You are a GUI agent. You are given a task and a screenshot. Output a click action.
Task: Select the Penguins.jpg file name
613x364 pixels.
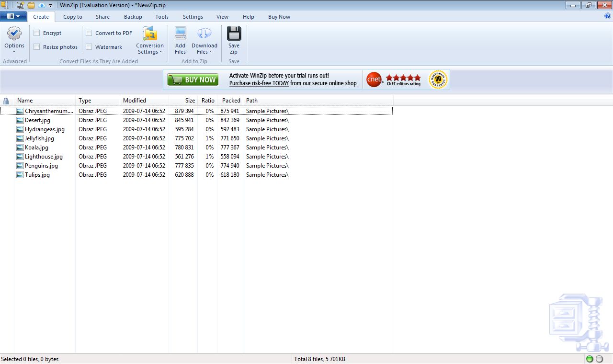pyautogui.click(x=41, y=166)
